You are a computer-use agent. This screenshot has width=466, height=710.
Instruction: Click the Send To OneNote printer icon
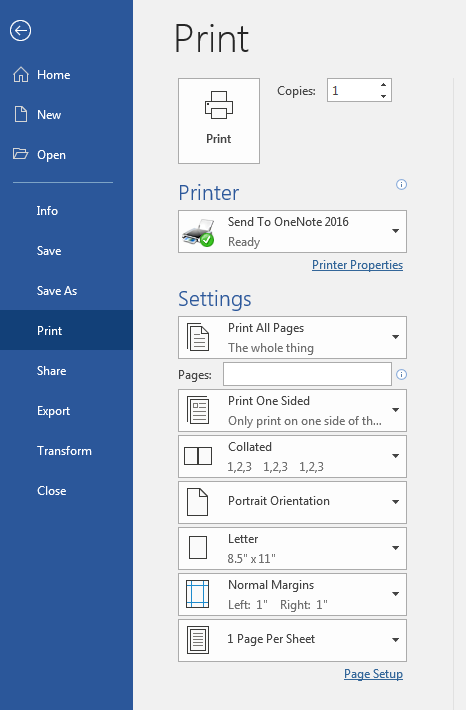pyautogui.click(x=198, y=232)
